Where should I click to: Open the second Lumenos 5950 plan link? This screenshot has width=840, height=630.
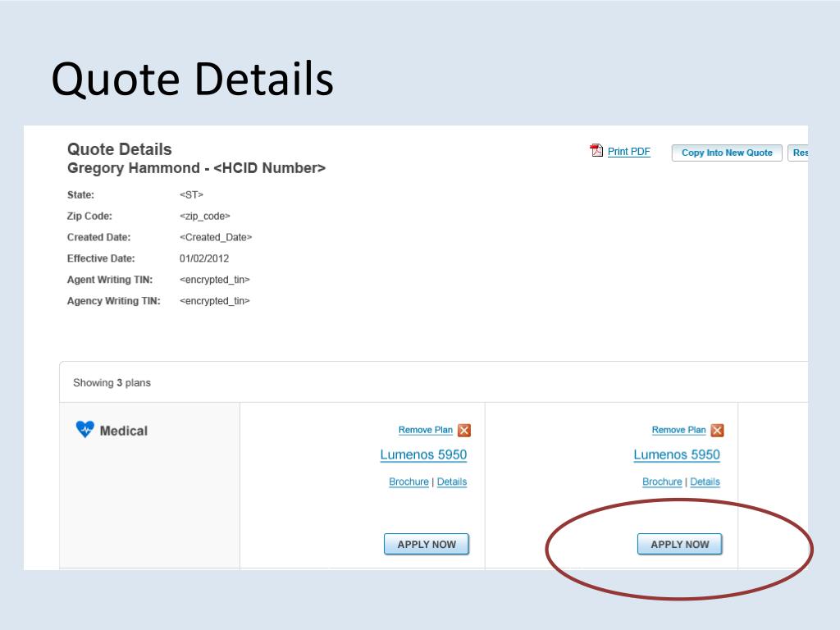pos(677,454)
